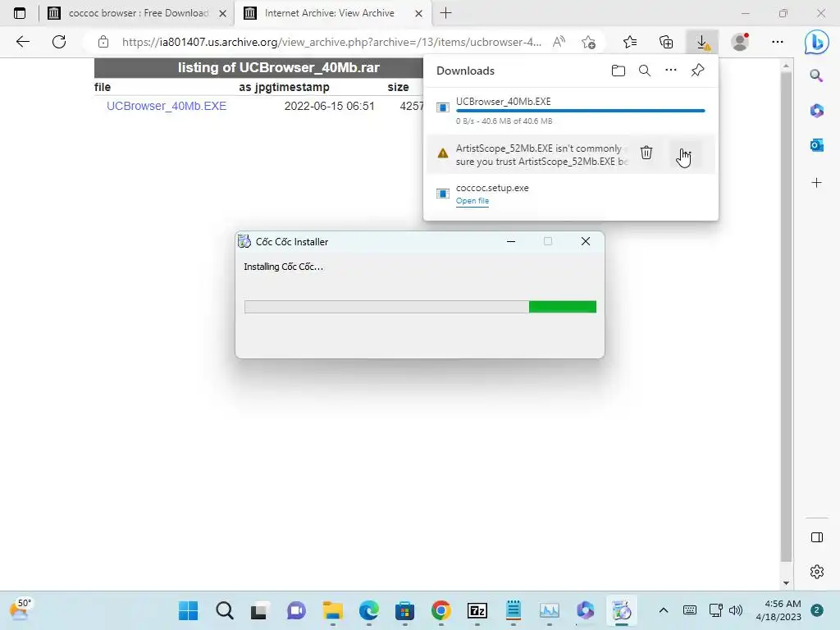Click the page vertical scrollbar
The image size is (840, 630).
pyautogui.click(x=785, y=316)
